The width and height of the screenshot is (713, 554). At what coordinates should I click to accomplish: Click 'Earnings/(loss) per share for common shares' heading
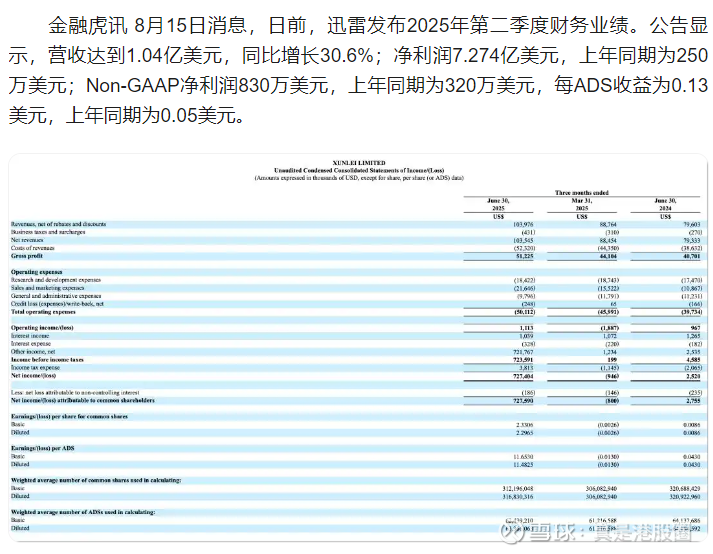(x=69, y=416)
